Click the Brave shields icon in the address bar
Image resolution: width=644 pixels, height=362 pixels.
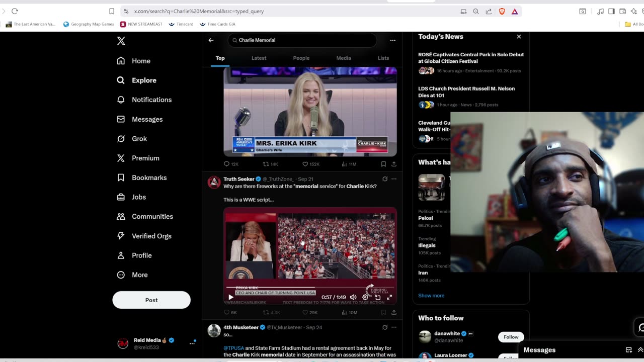click(x=502, y=11)
